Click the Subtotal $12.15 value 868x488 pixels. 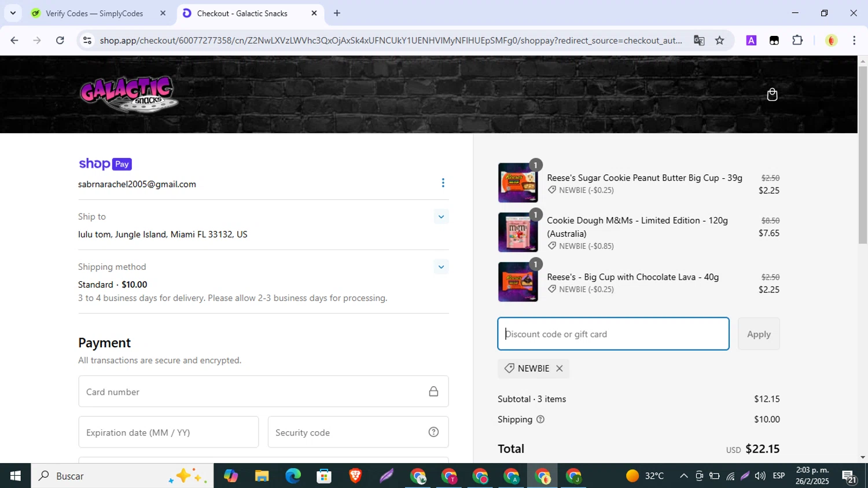(x=767, y=399)
